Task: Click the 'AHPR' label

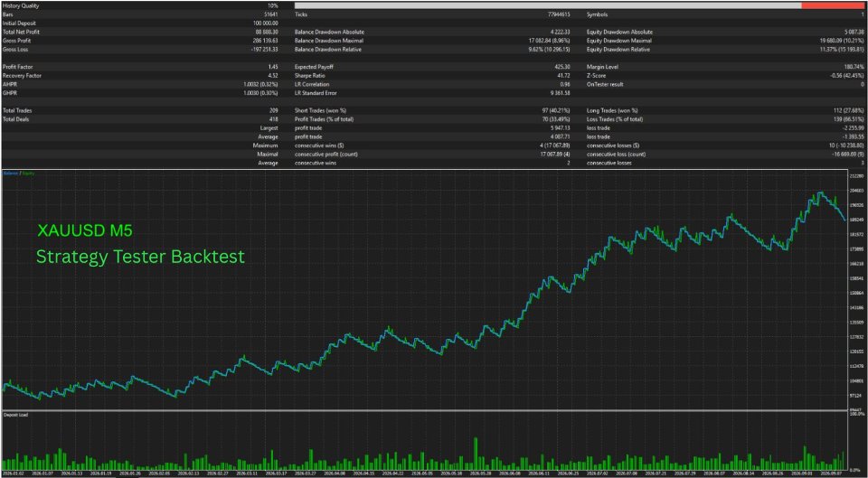Action: point(9,85)
